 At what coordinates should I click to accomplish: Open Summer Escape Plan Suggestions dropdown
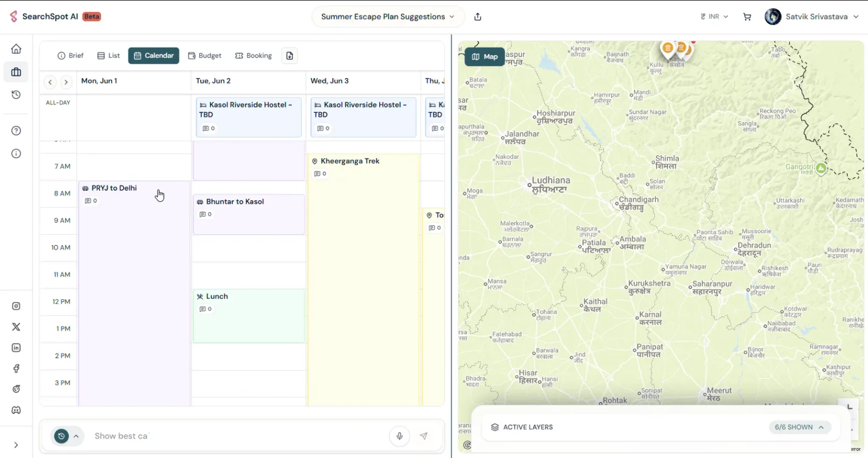click(388, 17)
